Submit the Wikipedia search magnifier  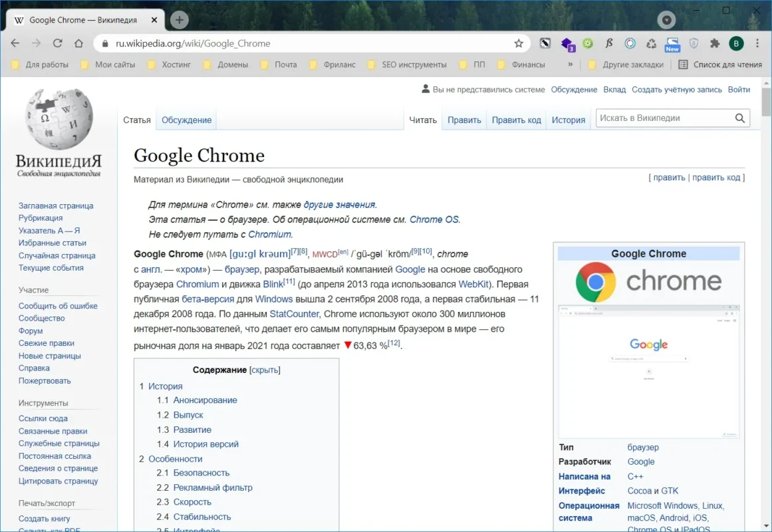tap(739, 118)
